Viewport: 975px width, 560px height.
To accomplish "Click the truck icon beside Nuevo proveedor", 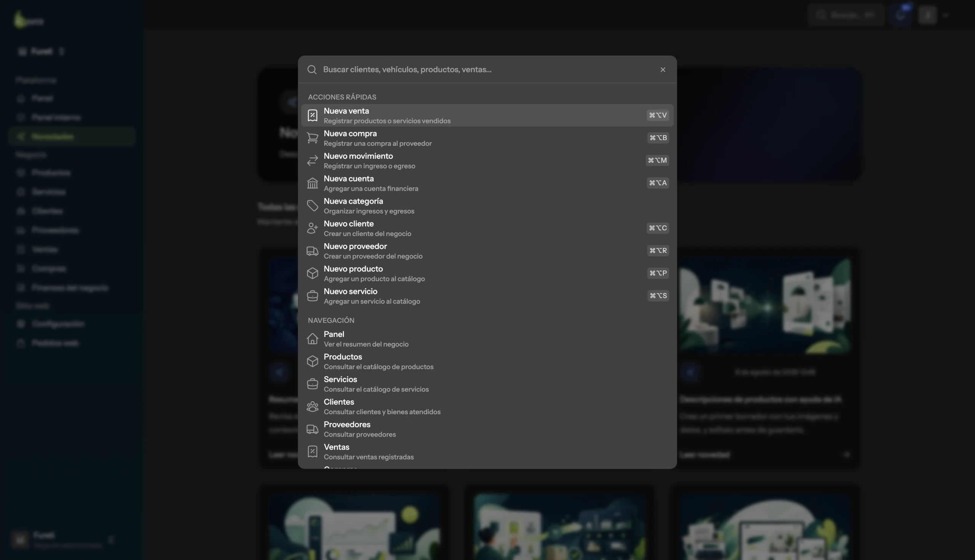I will (x=312, y=251).
